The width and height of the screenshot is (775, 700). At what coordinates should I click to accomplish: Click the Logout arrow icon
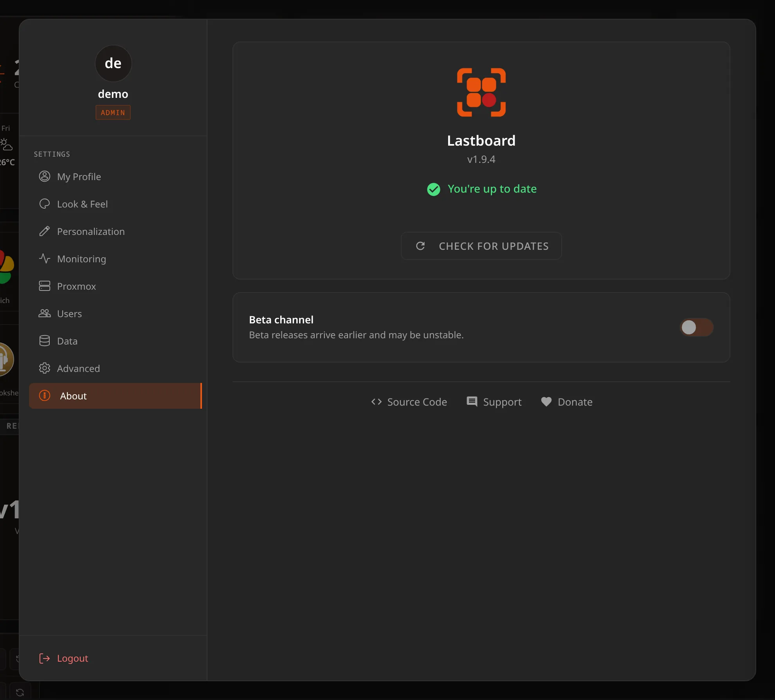click(45, 659)
